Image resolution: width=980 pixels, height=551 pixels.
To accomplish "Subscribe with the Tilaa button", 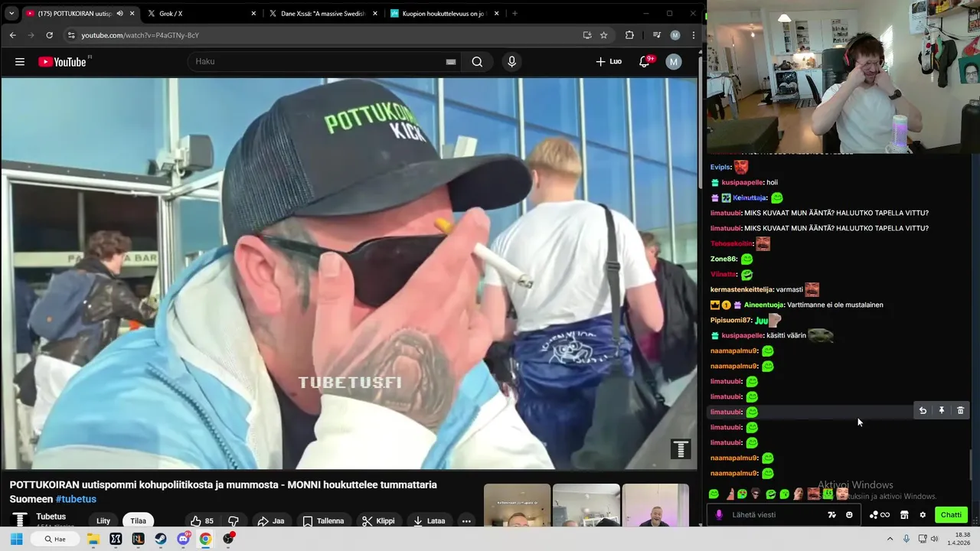I will click(139, 521).
